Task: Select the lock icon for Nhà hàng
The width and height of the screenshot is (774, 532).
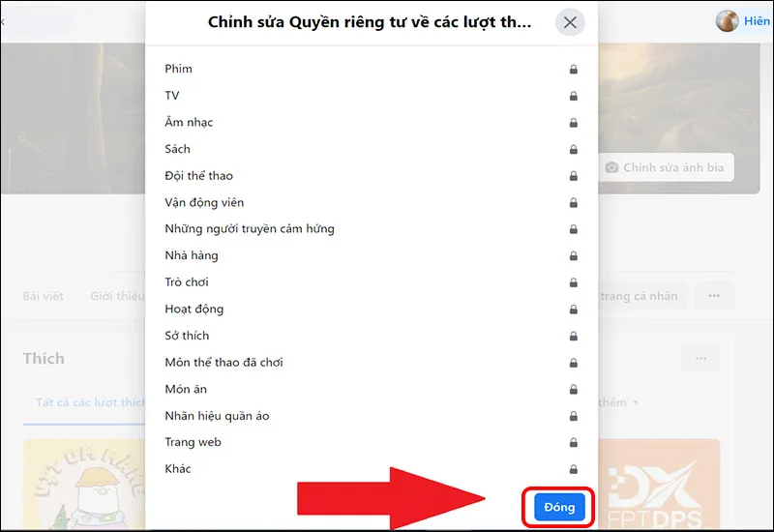Action: [x=573, y=255]
